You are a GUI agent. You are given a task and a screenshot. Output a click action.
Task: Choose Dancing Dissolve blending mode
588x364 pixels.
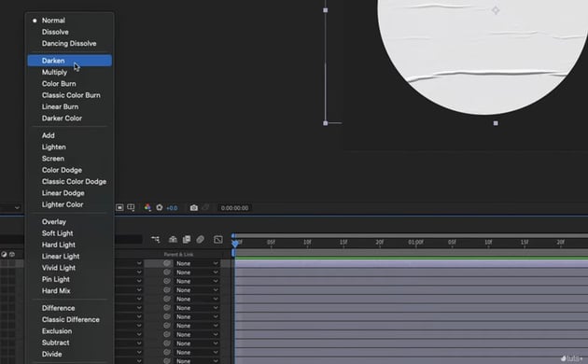[70, 44]
